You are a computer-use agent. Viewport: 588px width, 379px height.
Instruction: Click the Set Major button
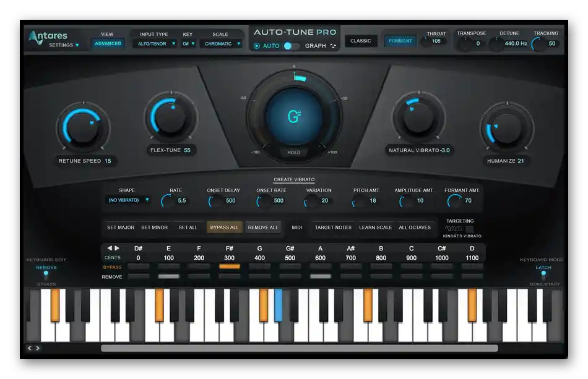pos(121,228)
